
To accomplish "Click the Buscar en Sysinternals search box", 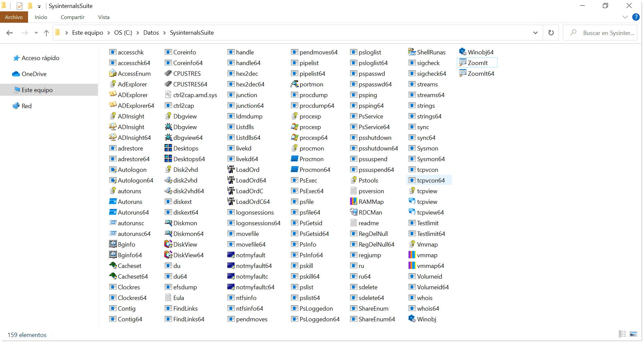I will (x=600, y=33).
